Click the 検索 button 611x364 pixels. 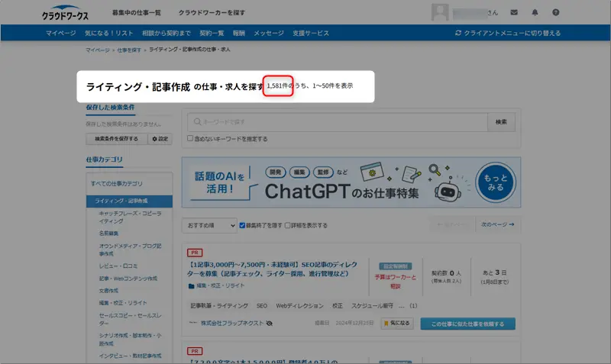pyautogui.click(x=501, y=122)
